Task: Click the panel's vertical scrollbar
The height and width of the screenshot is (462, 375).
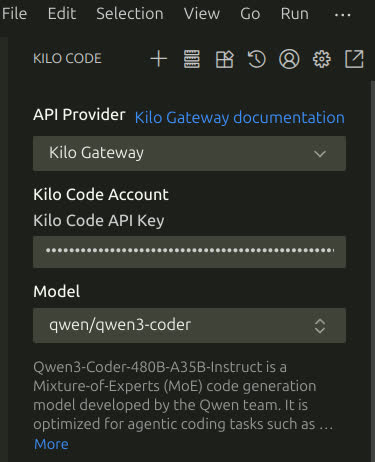Action: point(373,271)
